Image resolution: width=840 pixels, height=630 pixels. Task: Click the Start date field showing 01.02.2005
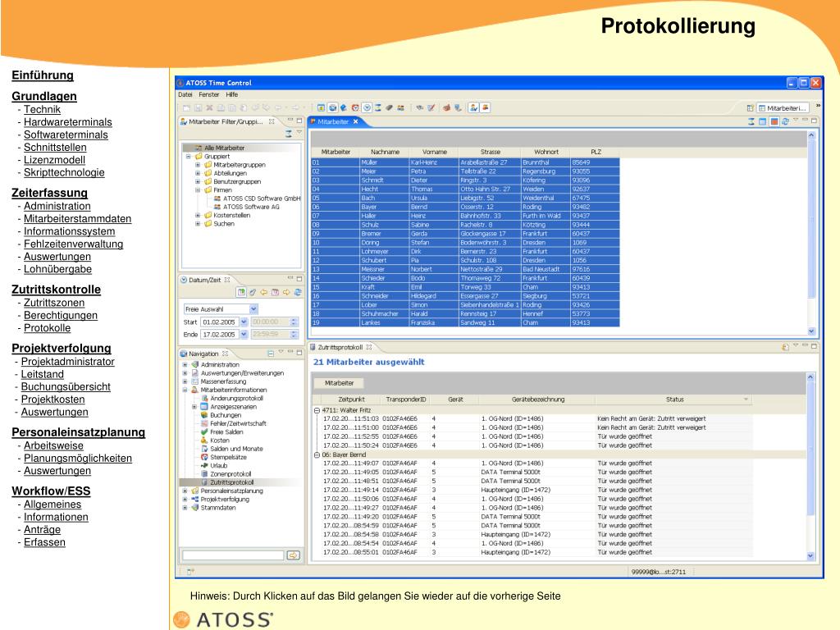220,322
